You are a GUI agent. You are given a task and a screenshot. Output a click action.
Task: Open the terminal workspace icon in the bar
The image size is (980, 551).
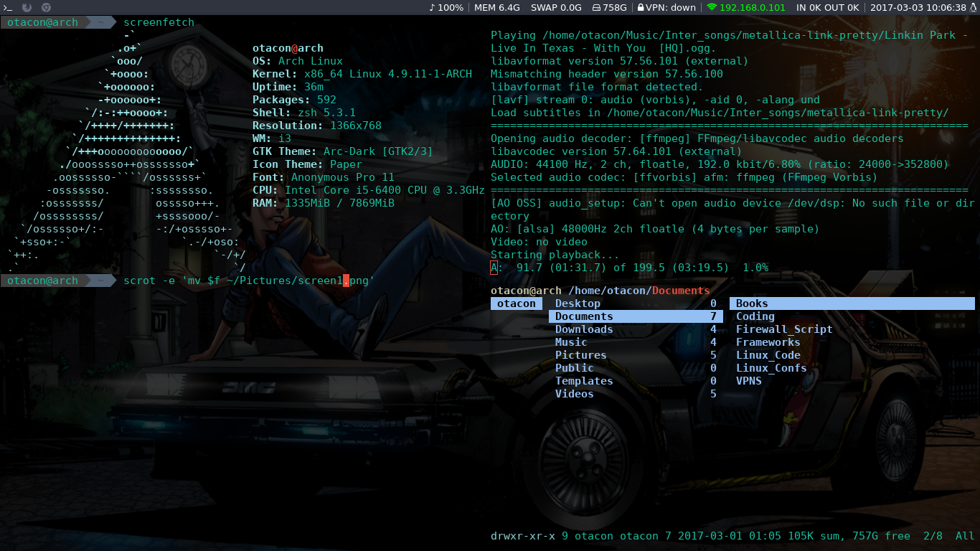coord(8,7)
